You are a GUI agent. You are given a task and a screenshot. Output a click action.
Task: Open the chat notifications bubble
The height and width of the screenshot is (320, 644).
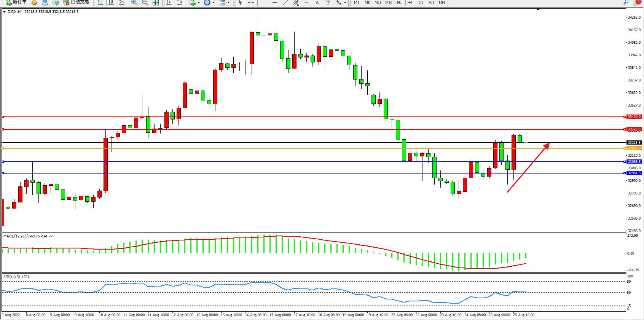pos(637,2)
